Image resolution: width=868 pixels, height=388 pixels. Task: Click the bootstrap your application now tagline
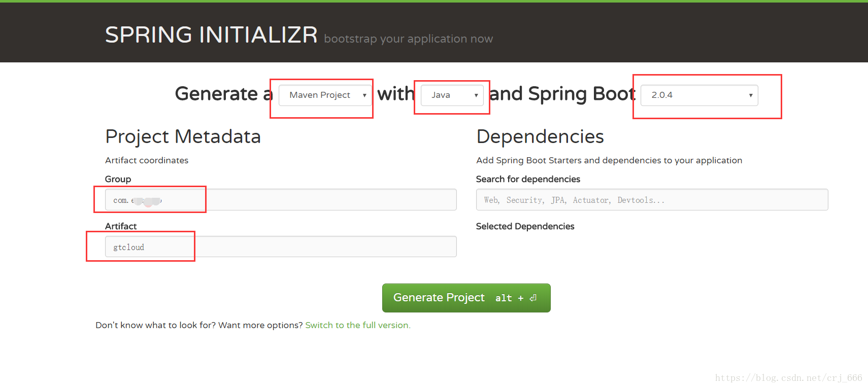(408, 39)
